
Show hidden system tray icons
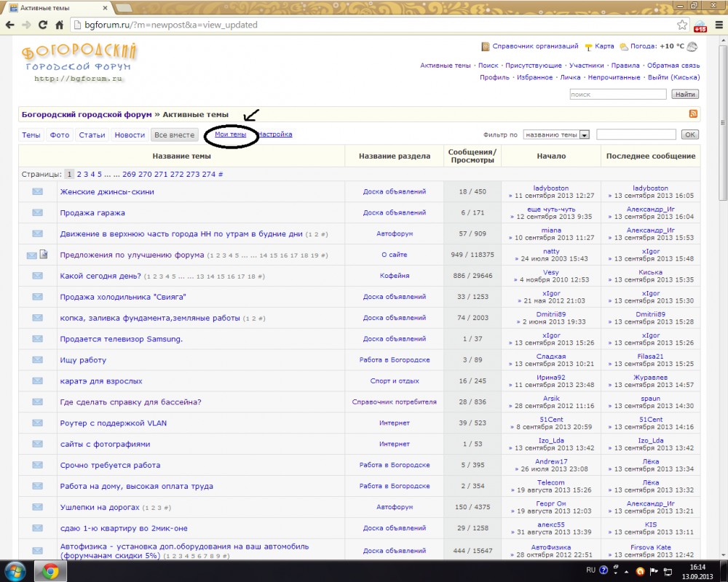(619, 570)
